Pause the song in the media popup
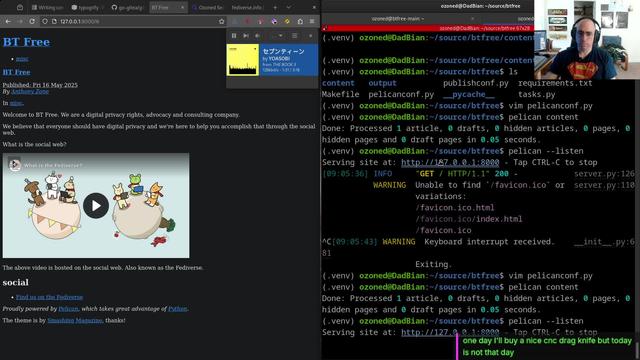Screen dimensions: 640x360 (x=234, y=36)
